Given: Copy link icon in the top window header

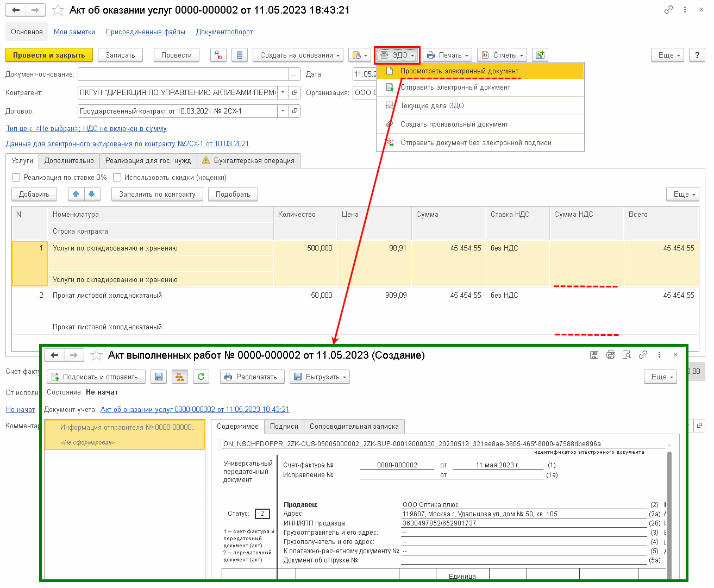Looking at the screenshot, I should (668, 10).
